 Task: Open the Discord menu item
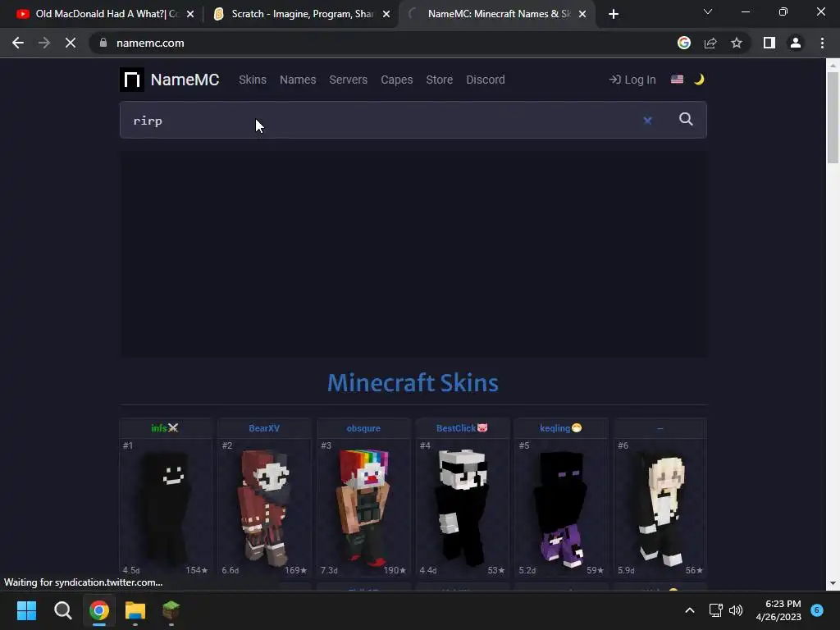tap(486, 80)
